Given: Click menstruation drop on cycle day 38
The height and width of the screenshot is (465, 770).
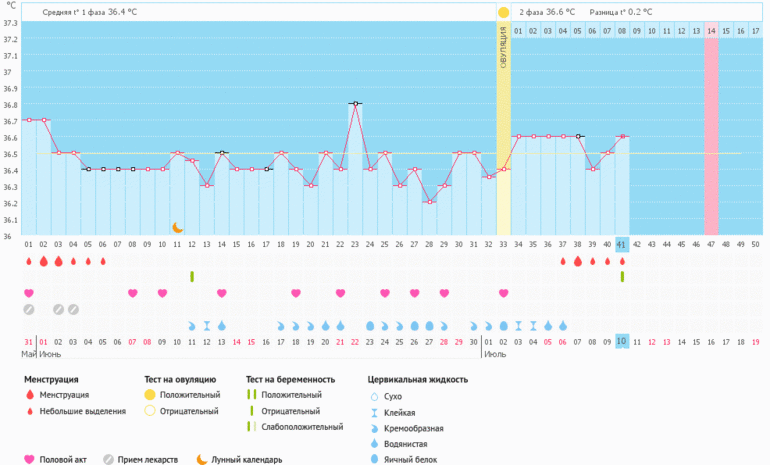Looking at the screenshot, I should 578,261.
